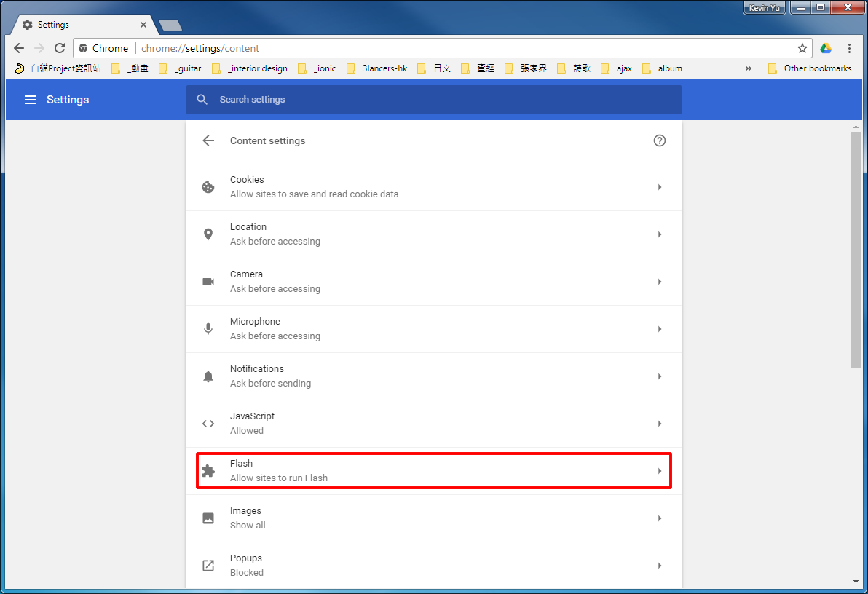Click the Location pin icon
The image size is (868, 594).
[x=208, y=234]
